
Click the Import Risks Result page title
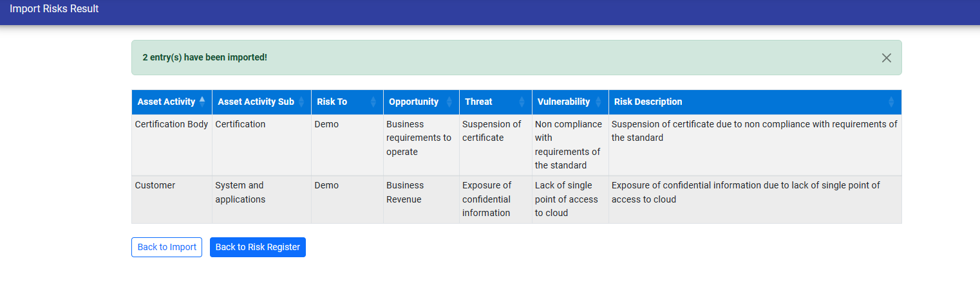click(x=54, y=9)
